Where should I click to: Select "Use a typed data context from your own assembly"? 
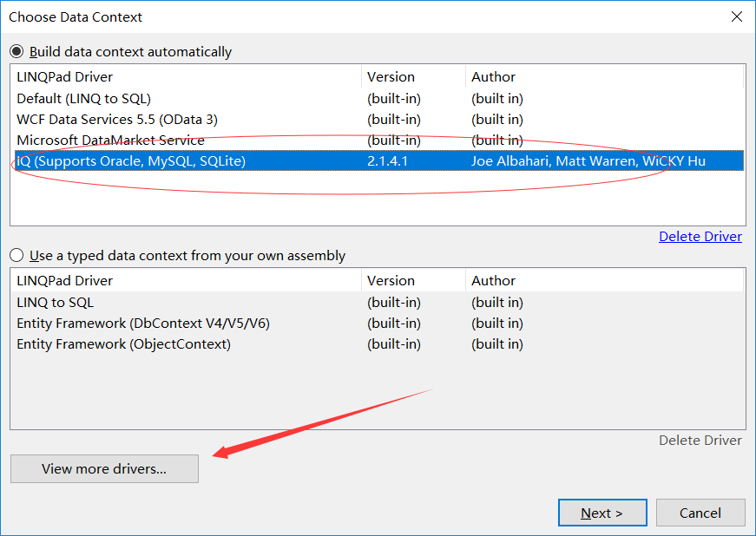[x=16, y=256]
